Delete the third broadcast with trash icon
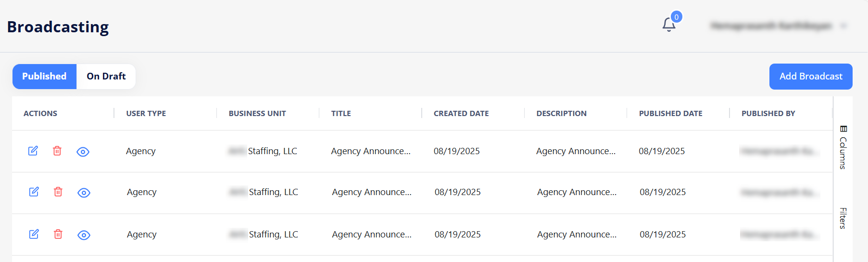The width and height of the screenshot is (868, 262). (58, 234)
